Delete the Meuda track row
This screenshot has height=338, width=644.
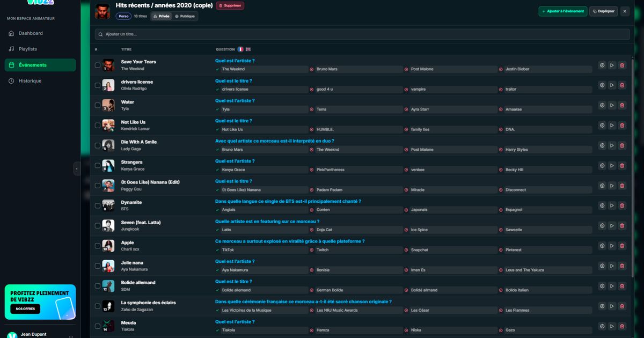pyautogui.click(x=622, y=326)
